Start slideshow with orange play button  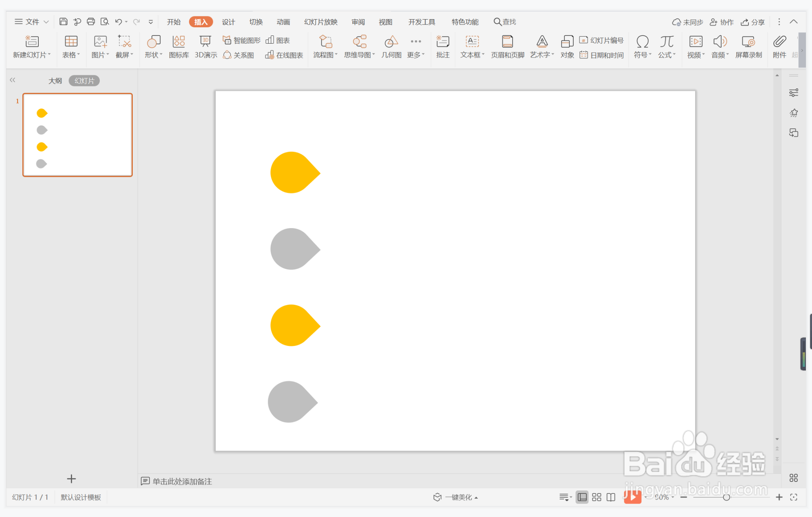(632, 497)
